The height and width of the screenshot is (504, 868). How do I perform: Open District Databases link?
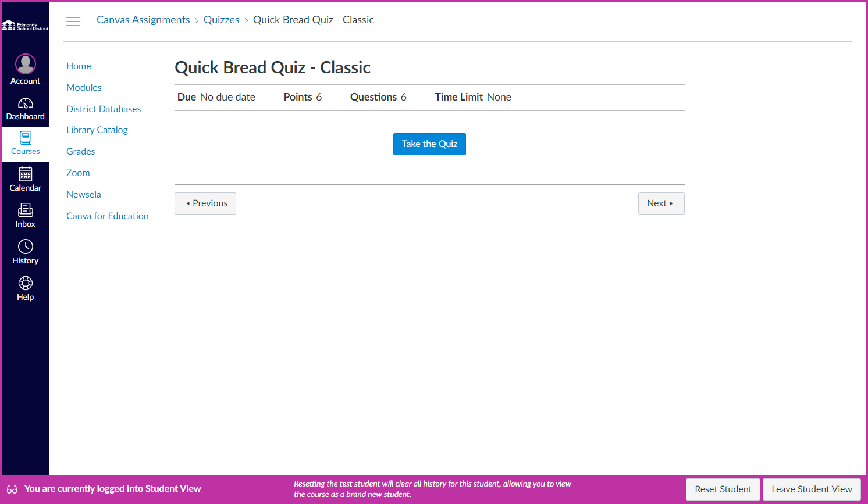[104, 109]
